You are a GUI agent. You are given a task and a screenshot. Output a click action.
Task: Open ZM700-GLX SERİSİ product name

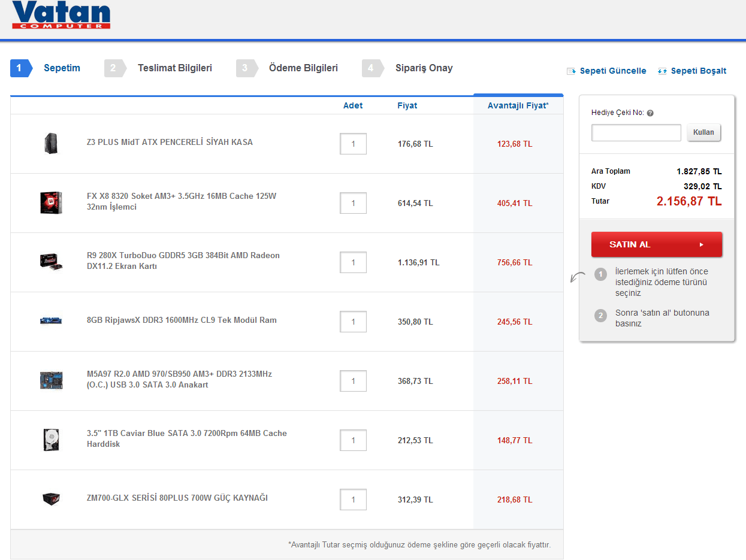tap(177, 498)
